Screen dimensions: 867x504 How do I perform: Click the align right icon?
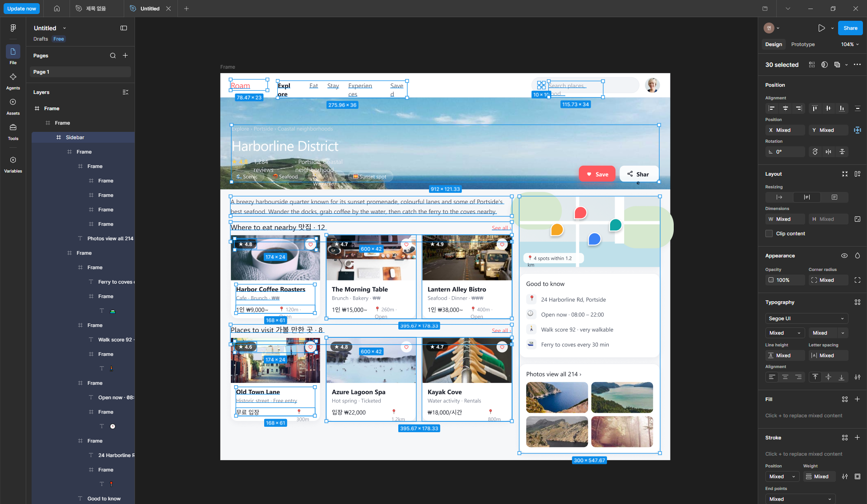[799, 108]
